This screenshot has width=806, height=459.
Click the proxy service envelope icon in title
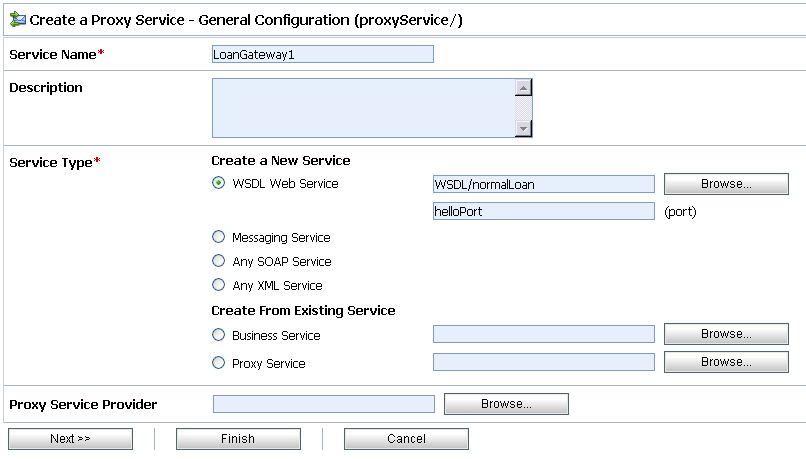pos(17,20)
